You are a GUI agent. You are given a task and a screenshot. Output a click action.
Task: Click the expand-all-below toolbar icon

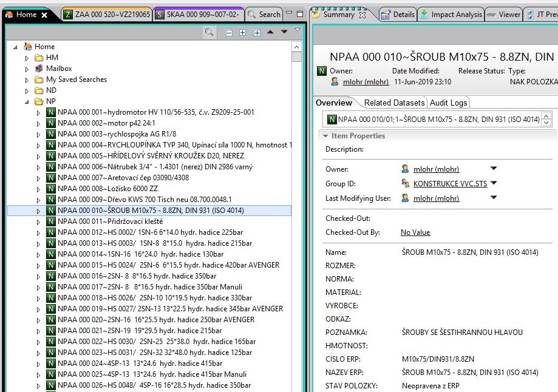click(256, 33)
